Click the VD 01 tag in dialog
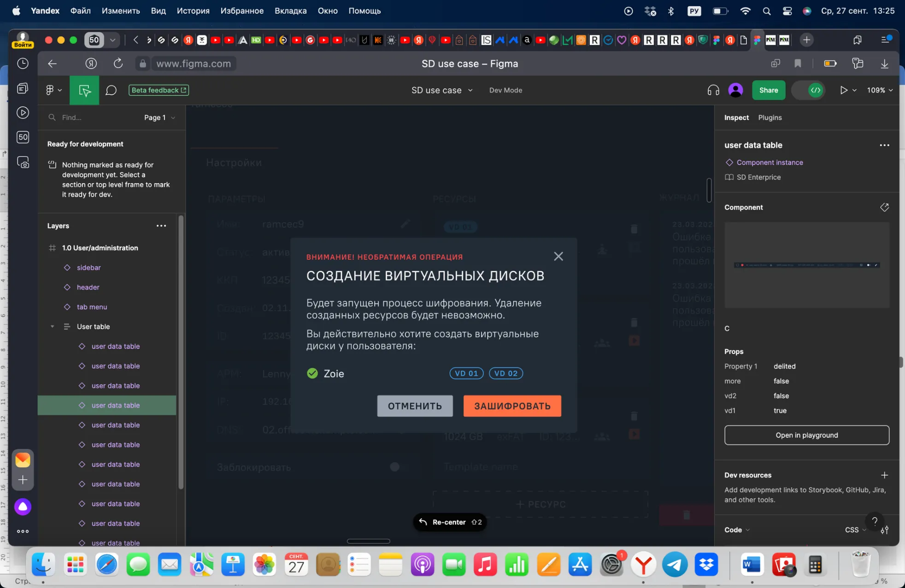The width and height of the screenshot is (905, 588). tap(466, 373)
